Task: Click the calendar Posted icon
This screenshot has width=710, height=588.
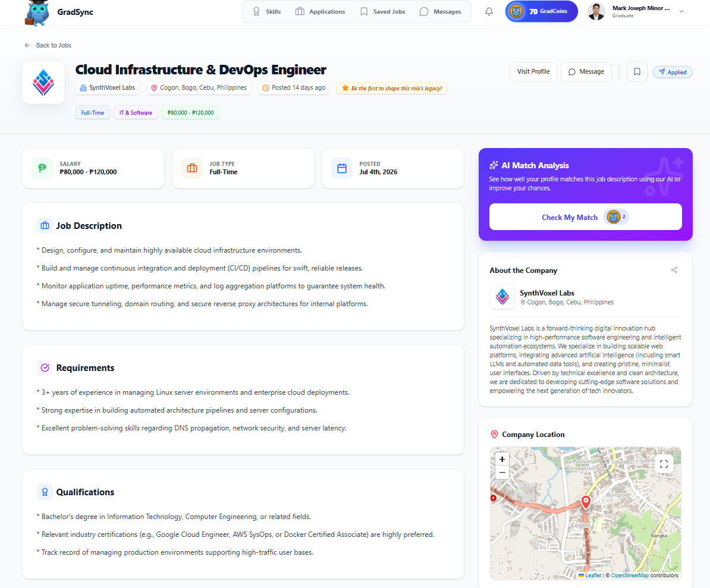Action: 342,168
